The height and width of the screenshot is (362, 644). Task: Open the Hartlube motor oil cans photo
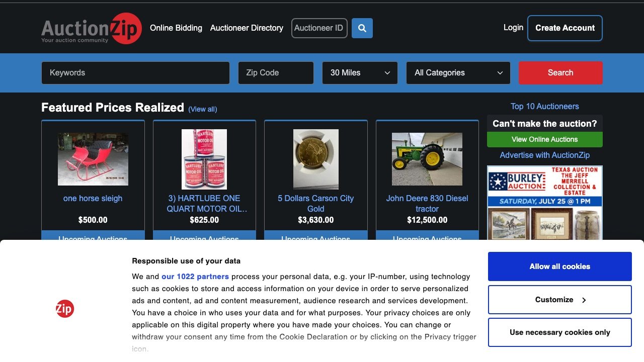pyautogui.click(x=204, y=159)
